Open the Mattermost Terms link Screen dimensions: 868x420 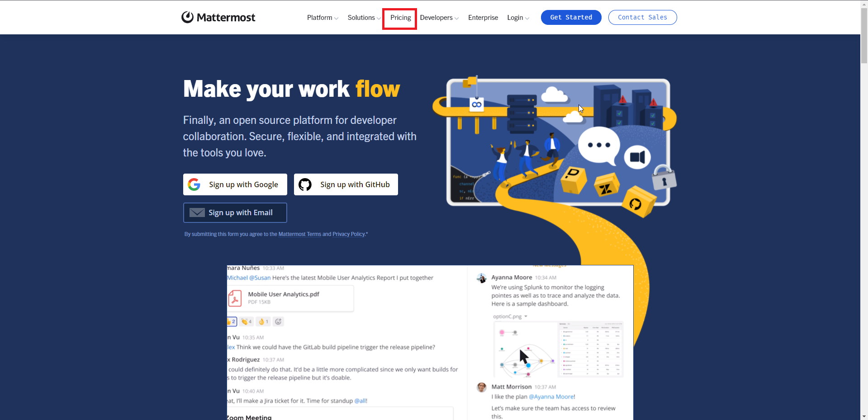tap(299, 234)
